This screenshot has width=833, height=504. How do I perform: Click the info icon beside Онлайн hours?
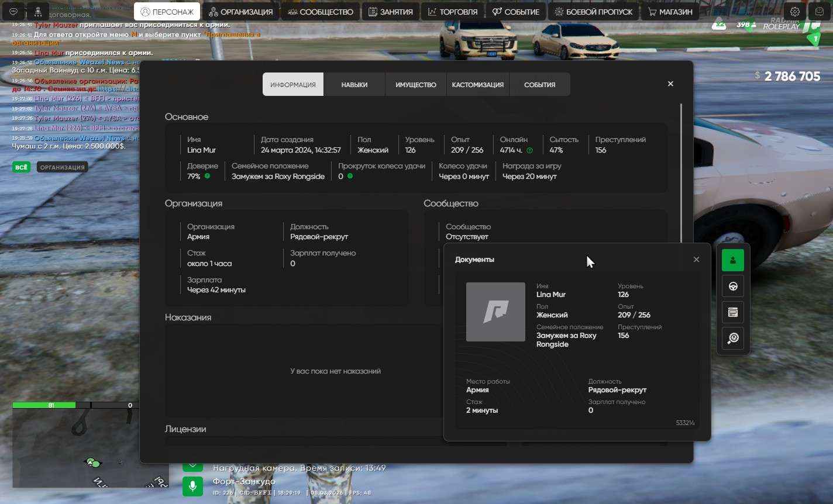[x=529, y=150]
